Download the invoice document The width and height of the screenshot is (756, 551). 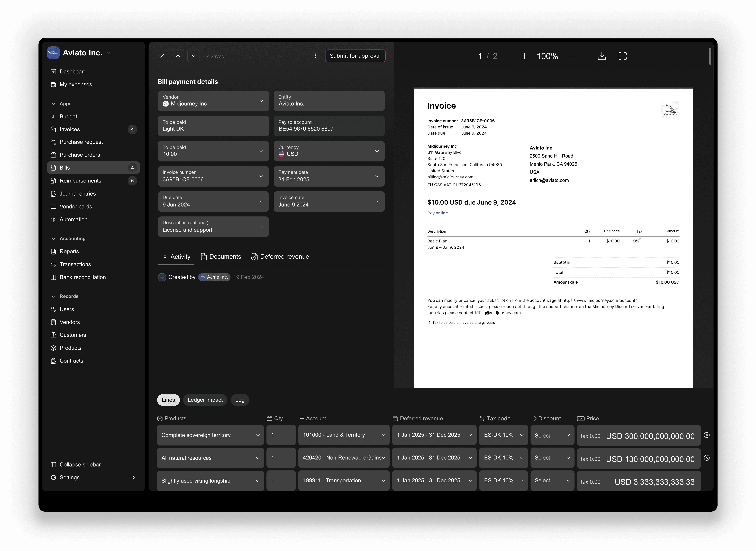point(602,56)
